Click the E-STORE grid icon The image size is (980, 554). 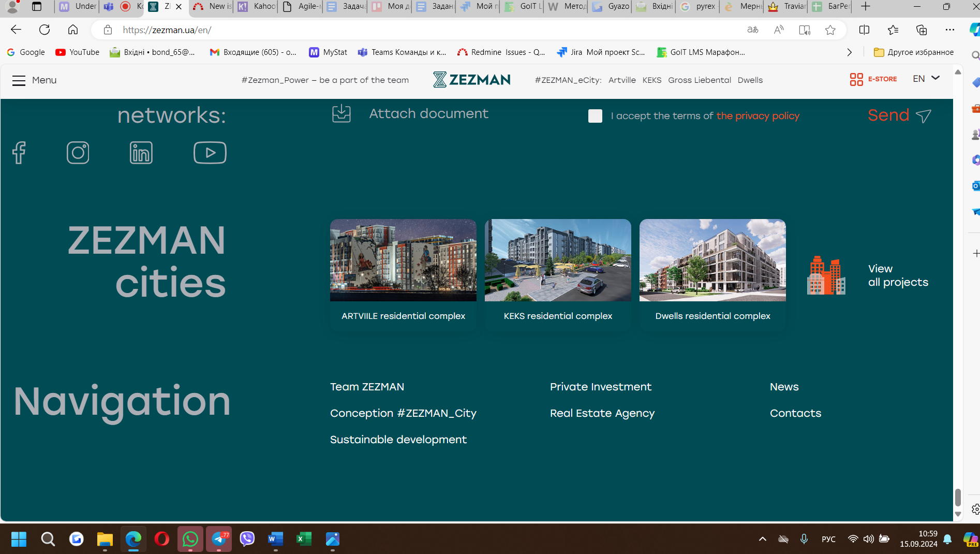point(856,79)
